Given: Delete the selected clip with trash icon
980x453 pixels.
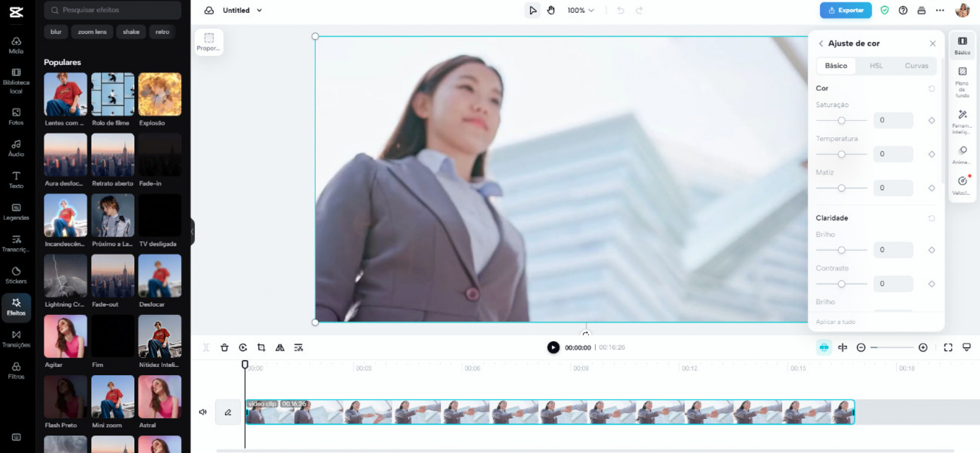Looking at the screenshot, I should pos(225,347).
